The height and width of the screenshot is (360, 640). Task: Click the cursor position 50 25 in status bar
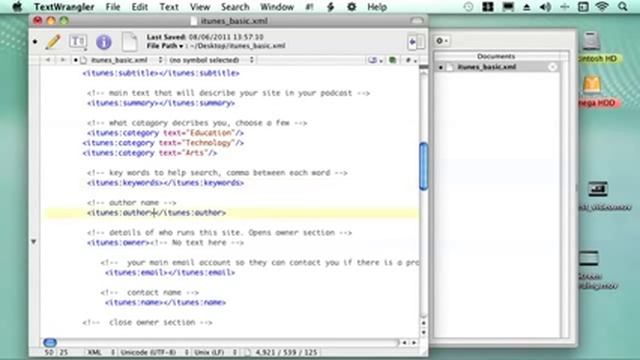56,352
